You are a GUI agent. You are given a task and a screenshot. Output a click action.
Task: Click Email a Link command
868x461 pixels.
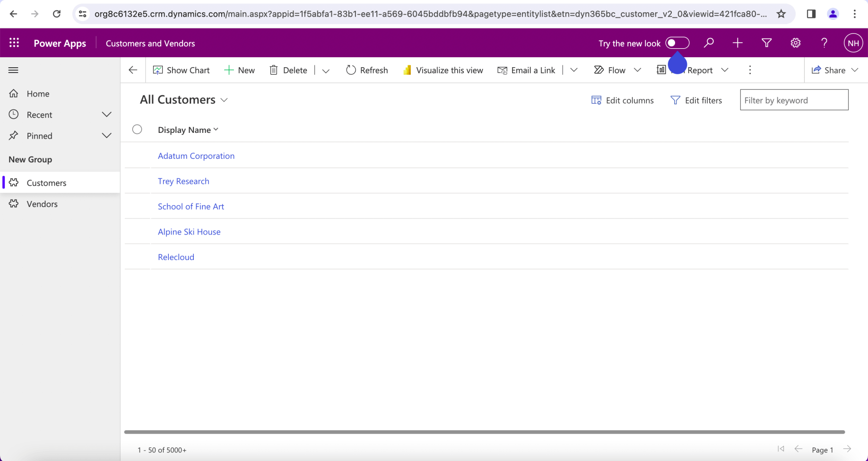526,70
